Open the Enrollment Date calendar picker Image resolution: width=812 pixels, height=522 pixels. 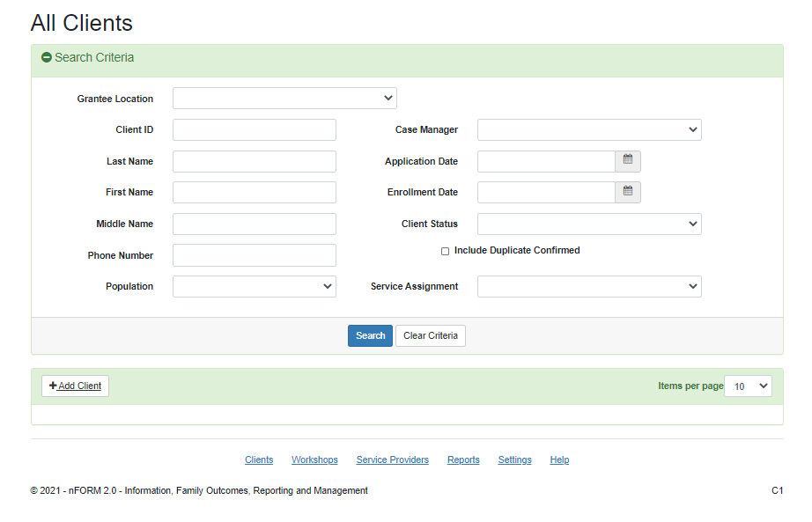point(627,192)
